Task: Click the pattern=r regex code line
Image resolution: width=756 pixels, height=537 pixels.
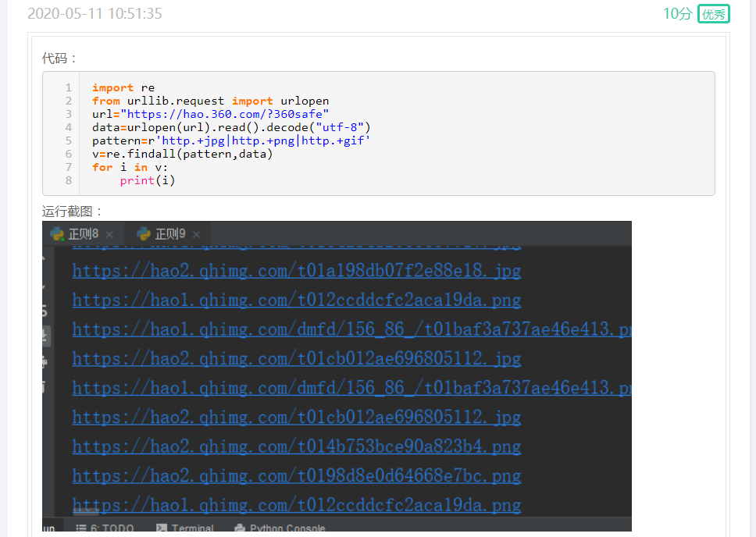Action: pyautogui.click(x=231, y=140)
